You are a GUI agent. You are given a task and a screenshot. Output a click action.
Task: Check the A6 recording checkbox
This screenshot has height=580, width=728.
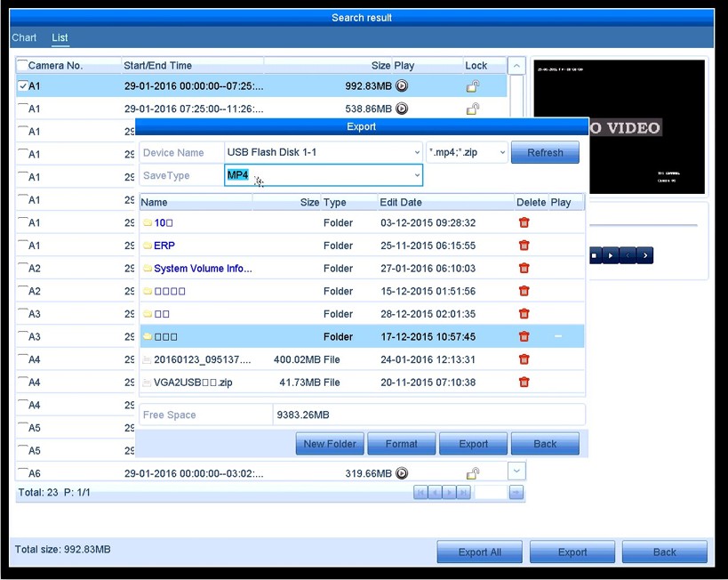22,474
